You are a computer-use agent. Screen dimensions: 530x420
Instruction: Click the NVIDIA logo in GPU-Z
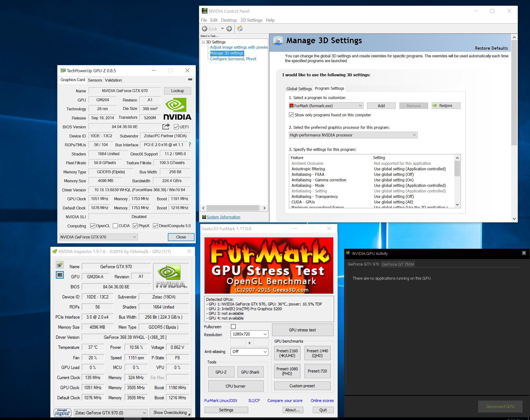coord(177,109)
